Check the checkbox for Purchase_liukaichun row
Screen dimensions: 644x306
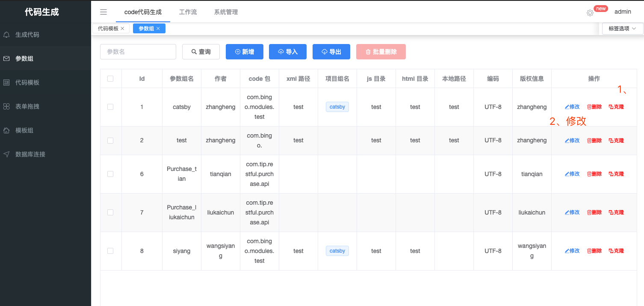(x=110, y=212)
